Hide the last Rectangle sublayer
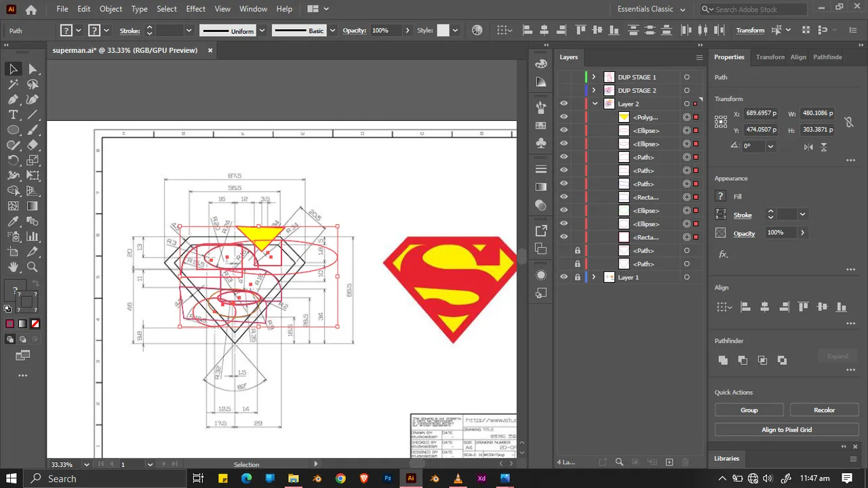868x488 pixels. [564, 237]
